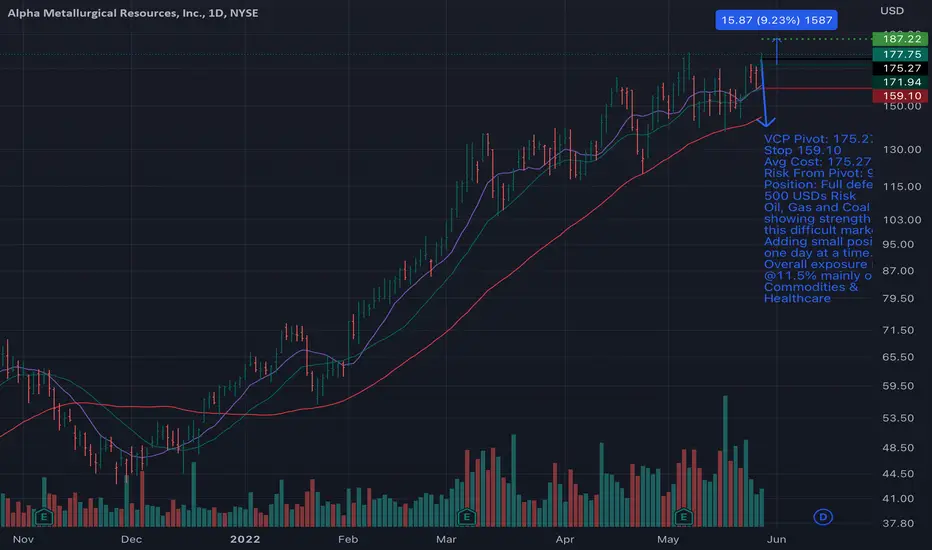Click the 177.75 current price label
Screen dimensions: 932x550
click(900, 54)
